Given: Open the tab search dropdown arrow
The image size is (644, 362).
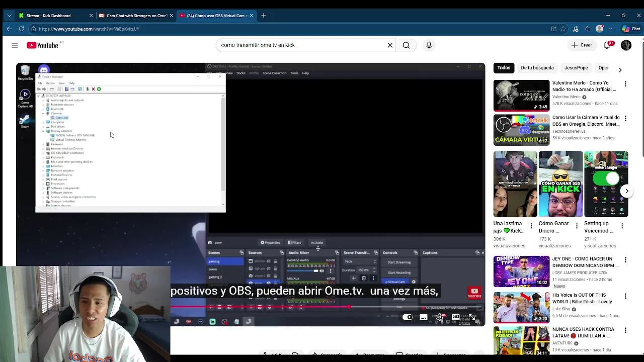Looking at the screenshot, I should [x=9, y=16].
